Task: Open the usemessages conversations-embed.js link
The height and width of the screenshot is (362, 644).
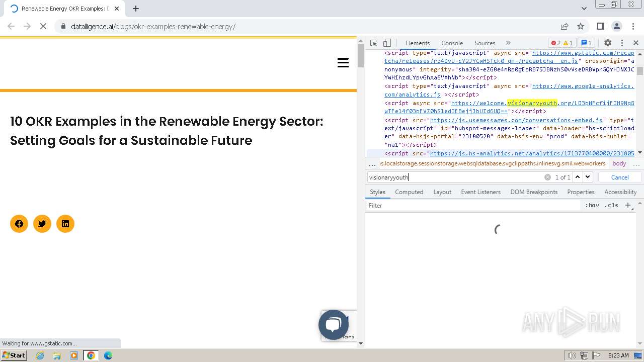Action: click(516, 120)
